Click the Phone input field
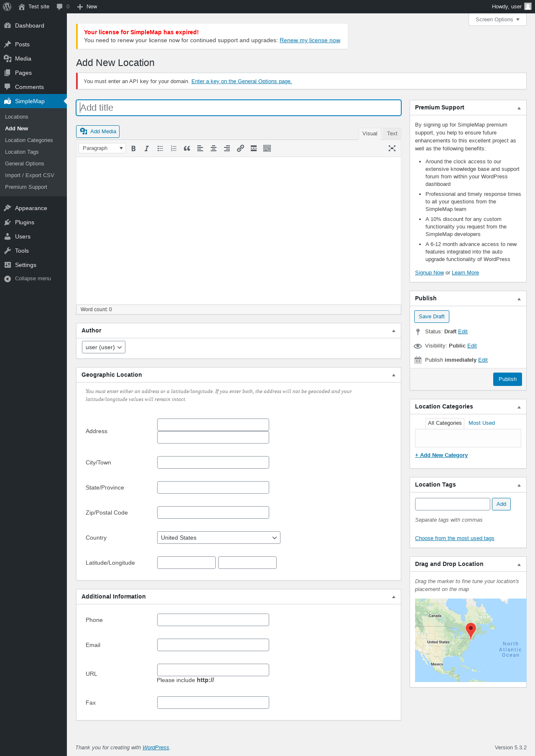 tap(213, 620)
